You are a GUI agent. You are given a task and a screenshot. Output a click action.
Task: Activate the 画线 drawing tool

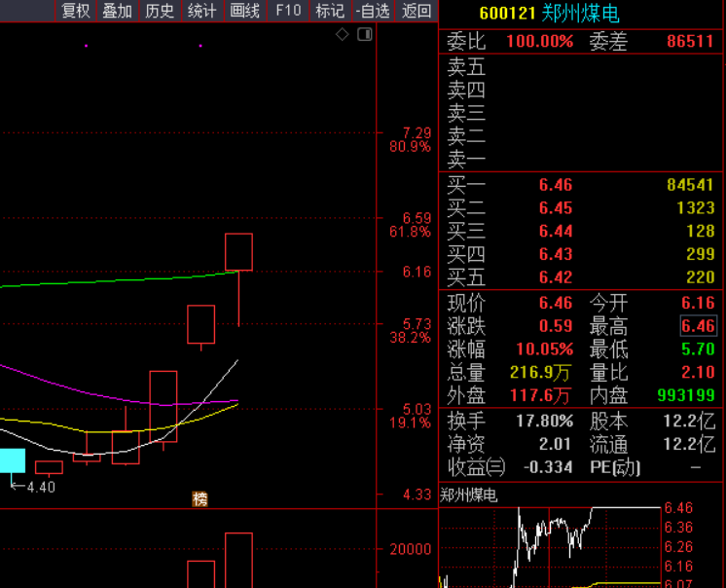click(x=245, y=11)
